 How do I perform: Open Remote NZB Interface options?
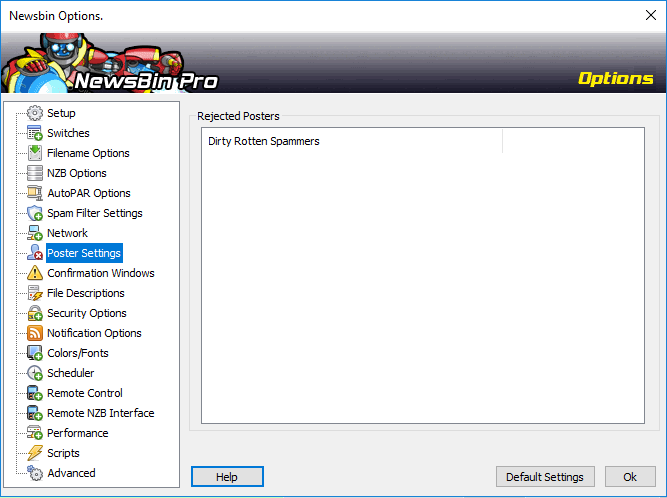[100, 413]
